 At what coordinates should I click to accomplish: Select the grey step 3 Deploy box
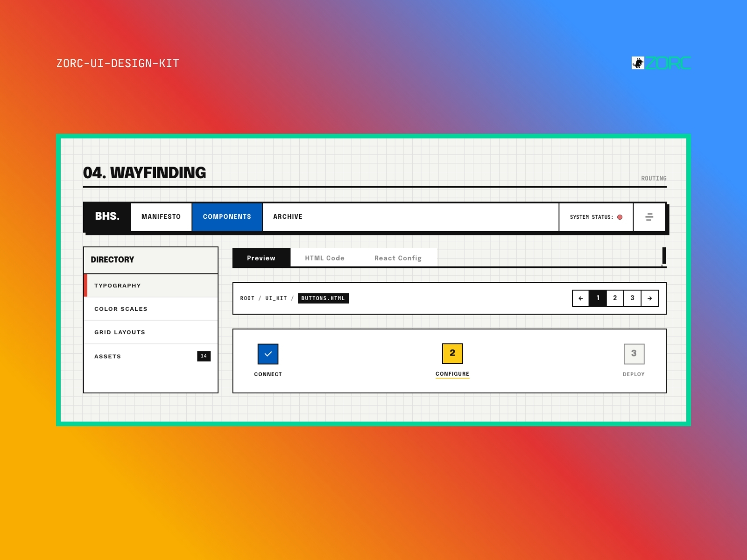634,354
